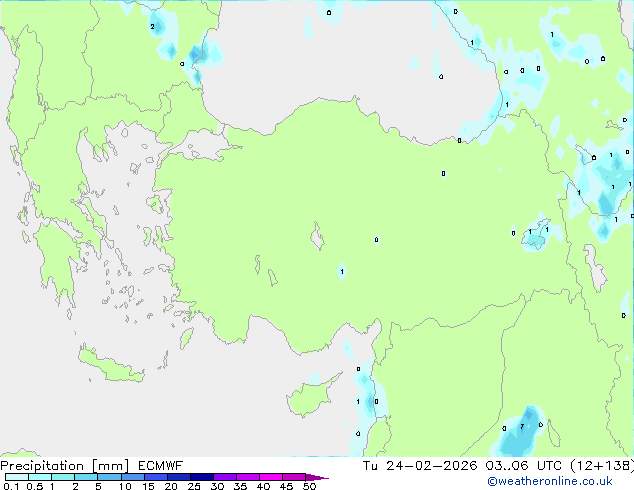Screen dimensions: 634x490
Task: Click the 0.5 mm legend color swatch
Action: (x=40, y=477)
